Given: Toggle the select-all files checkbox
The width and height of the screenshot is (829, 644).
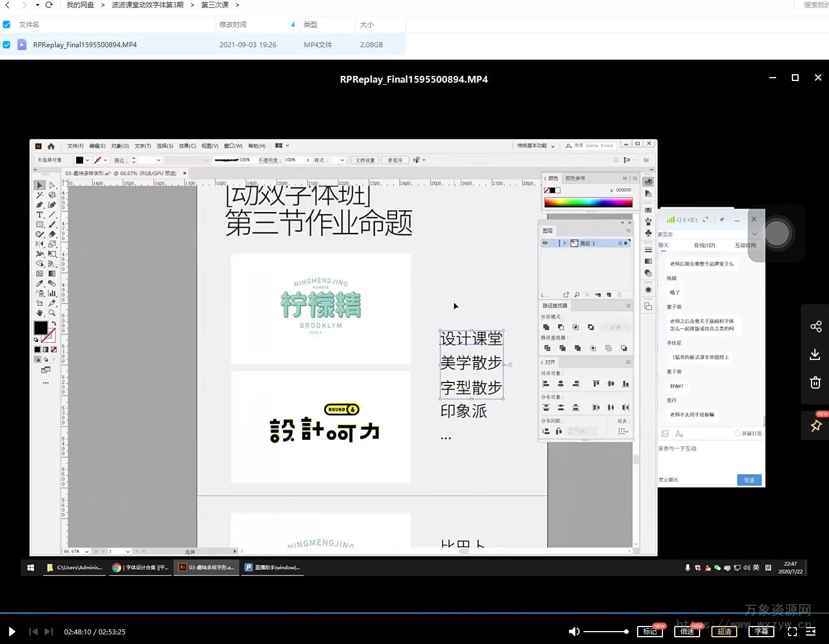Looking at the screenshot, I should [7, 25].
